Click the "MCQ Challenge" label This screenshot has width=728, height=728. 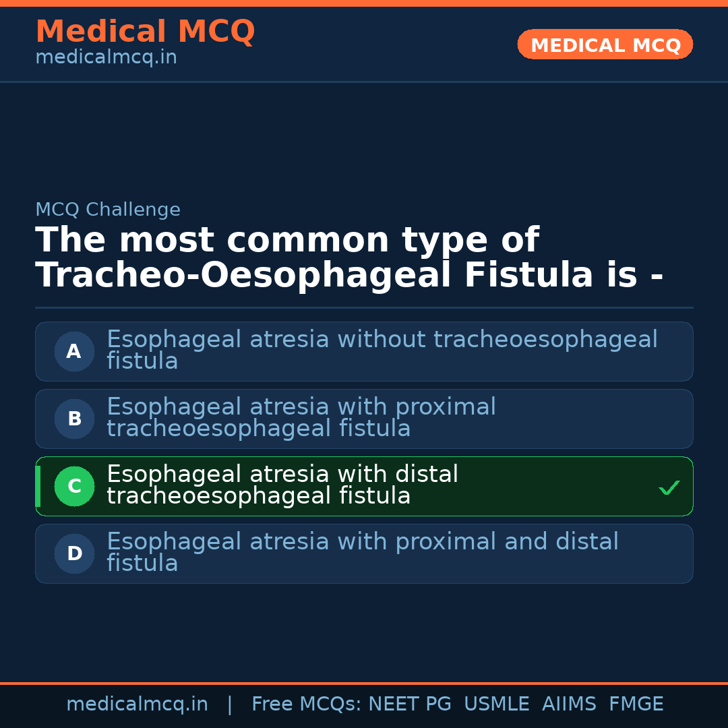pos(108,210)
